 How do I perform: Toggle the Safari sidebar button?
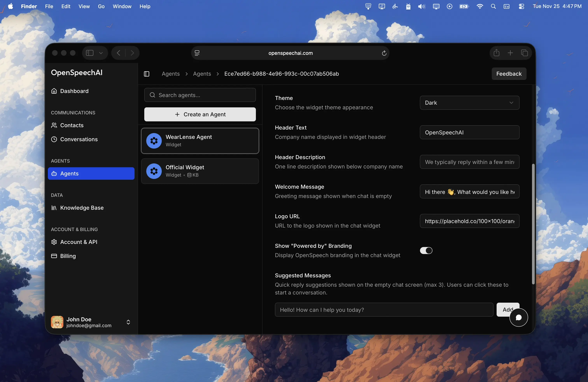(x=90, y=53)
